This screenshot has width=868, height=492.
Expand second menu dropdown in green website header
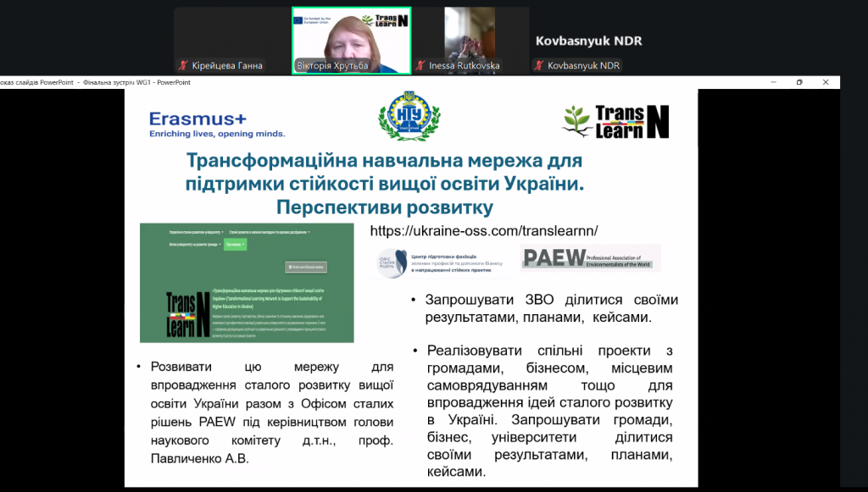click(269, 230)
